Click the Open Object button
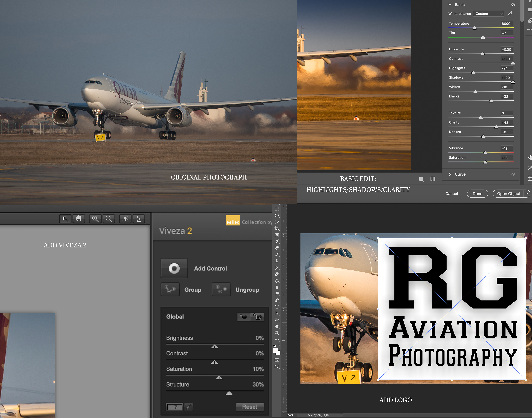Image resolution: width=532 pixels, height=418 pixels. [509, 194]
